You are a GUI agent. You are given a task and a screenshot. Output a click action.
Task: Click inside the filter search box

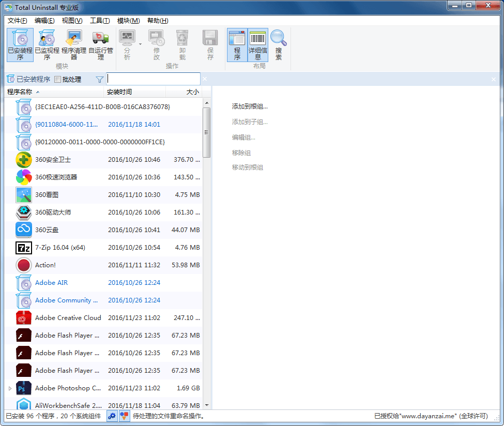[153, 79]
